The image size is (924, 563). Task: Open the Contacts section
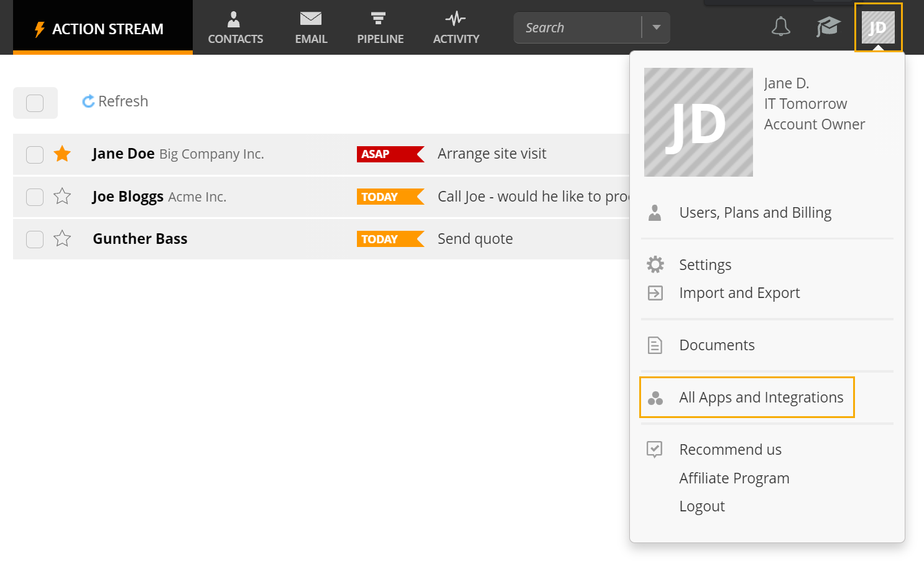coord(235,27)
